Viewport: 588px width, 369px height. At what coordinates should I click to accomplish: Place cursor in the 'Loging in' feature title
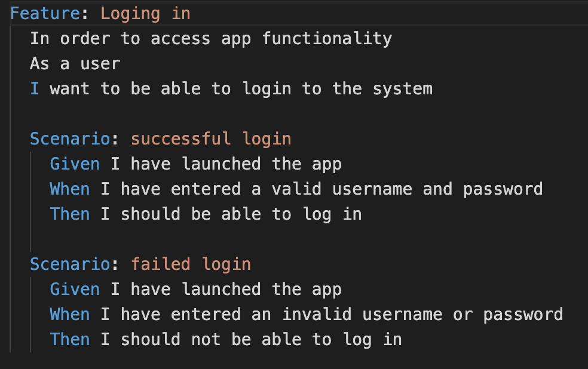click(x=145, y=14)
